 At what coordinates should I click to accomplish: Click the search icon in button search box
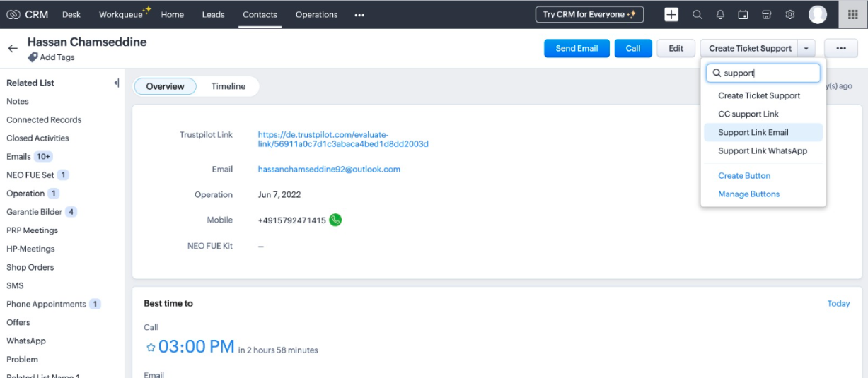pos(717,73)
